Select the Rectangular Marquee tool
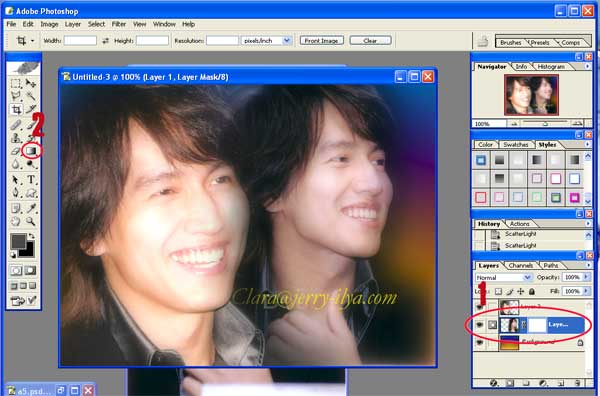Screen dimensions: 600x396 [16, 83]
